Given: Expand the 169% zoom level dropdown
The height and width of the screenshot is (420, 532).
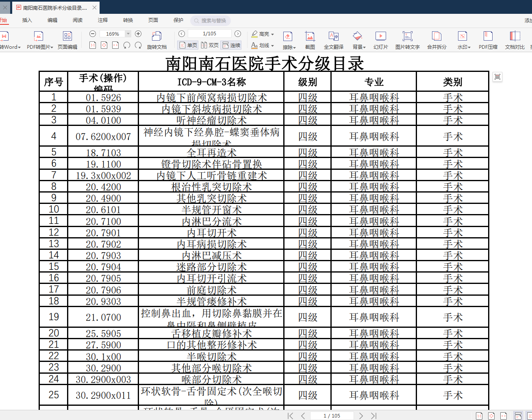Looking at the screenshot, I should 128,34.
